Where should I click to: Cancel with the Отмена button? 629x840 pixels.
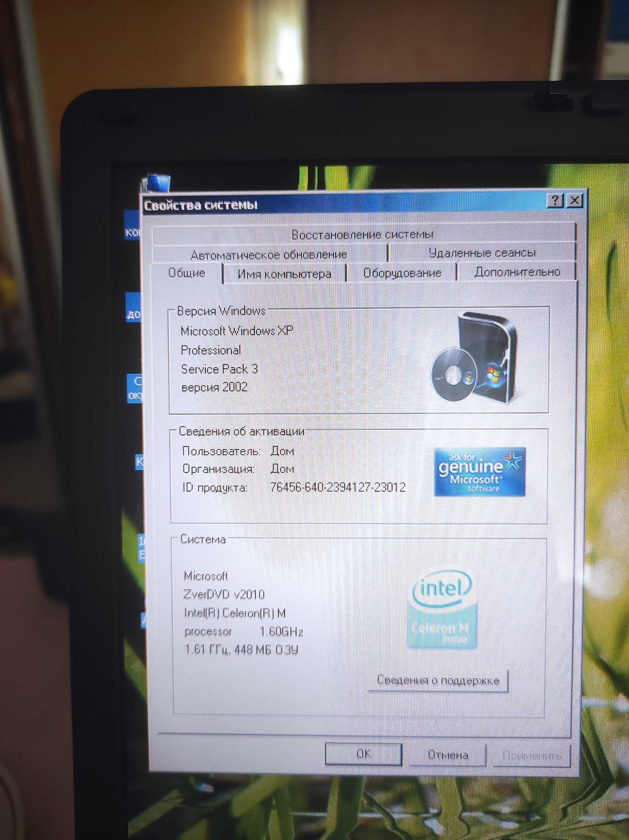448,755
